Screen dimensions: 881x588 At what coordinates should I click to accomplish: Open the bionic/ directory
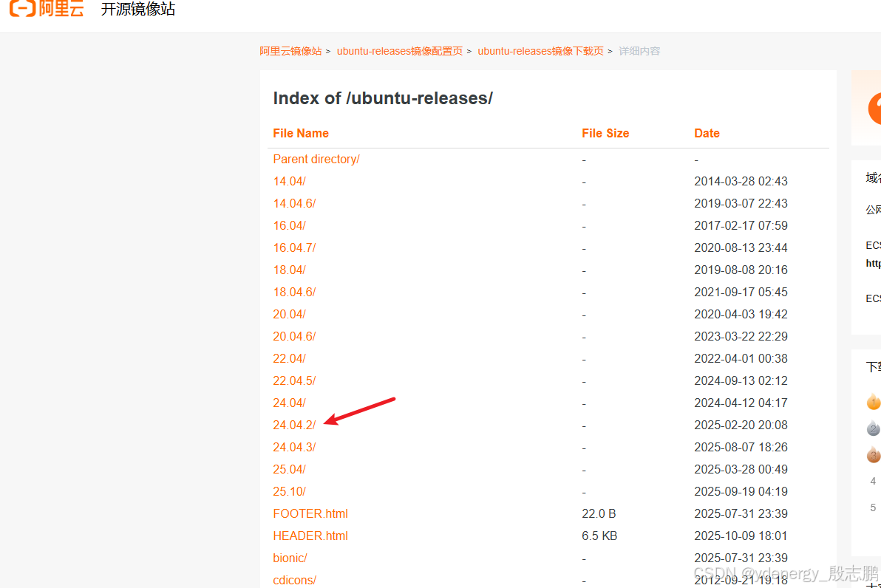290,558
